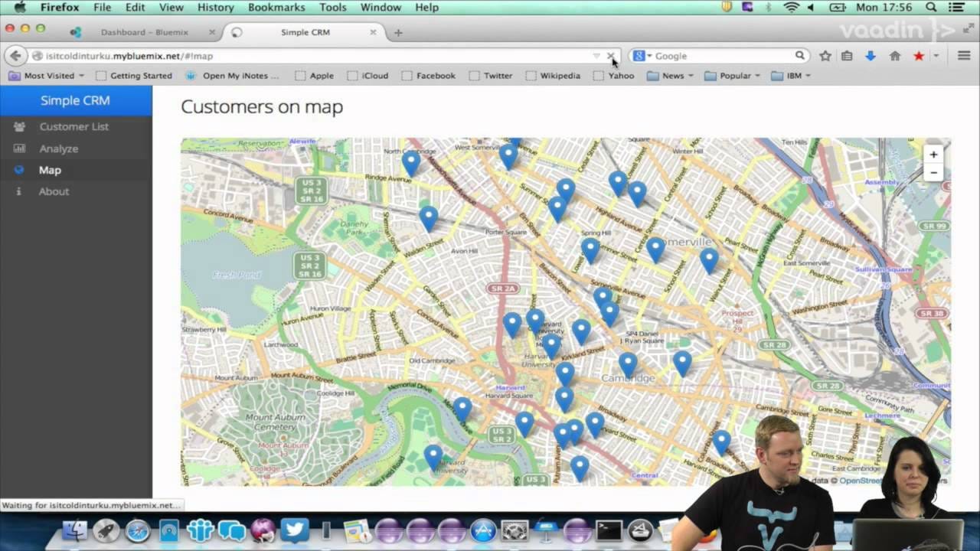Go to the Firefox home page icon
Viewport: 980px width, 551px height.
pyautogui.click(x=894, y=56)
